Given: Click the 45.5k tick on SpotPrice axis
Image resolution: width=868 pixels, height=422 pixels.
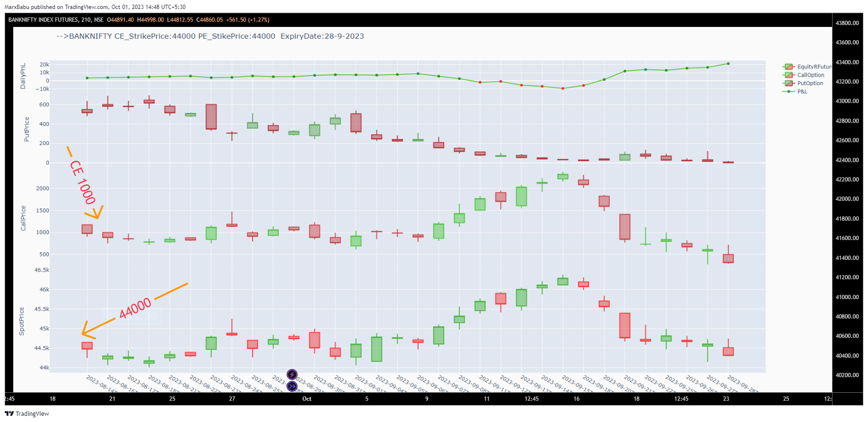Looking at the screenshot, I should pos(42,309).
